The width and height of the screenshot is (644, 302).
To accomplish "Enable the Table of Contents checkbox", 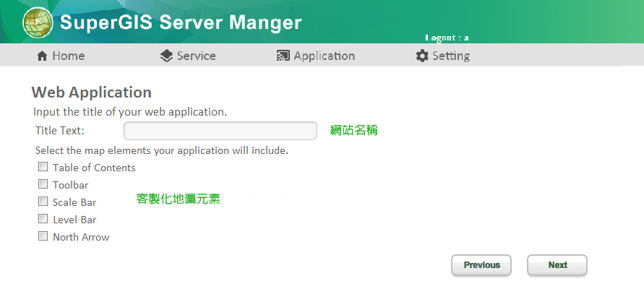I will pos(43,167).
